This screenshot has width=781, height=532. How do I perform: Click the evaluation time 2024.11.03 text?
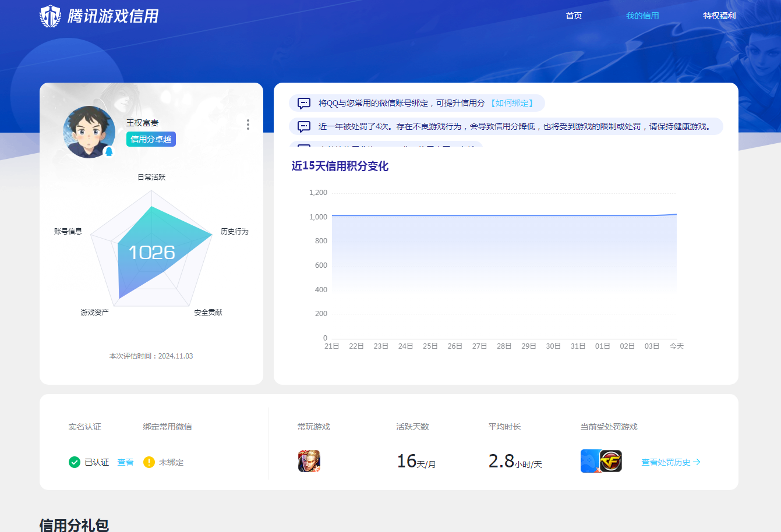[x=151, y=356]
